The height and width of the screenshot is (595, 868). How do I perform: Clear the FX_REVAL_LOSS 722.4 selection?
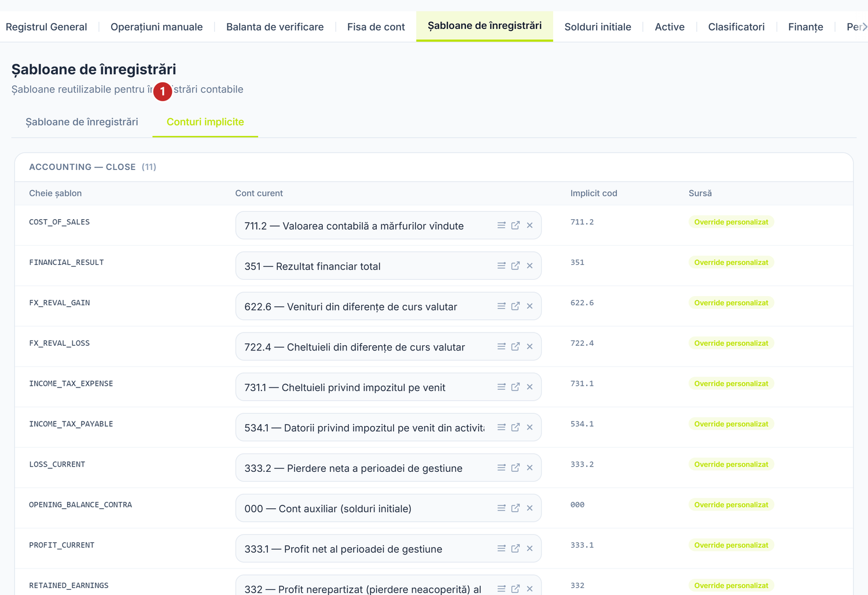(529, 347)
